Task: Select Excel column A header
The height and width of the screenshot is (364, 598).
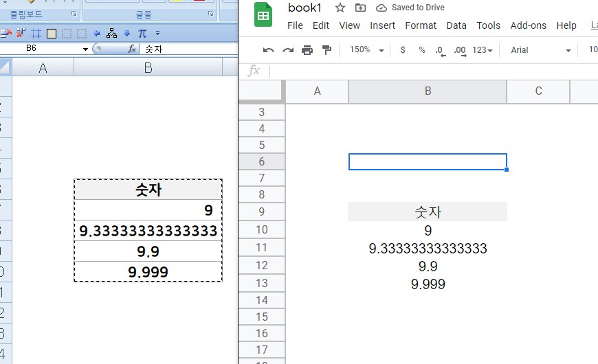Action: (43, 68)
